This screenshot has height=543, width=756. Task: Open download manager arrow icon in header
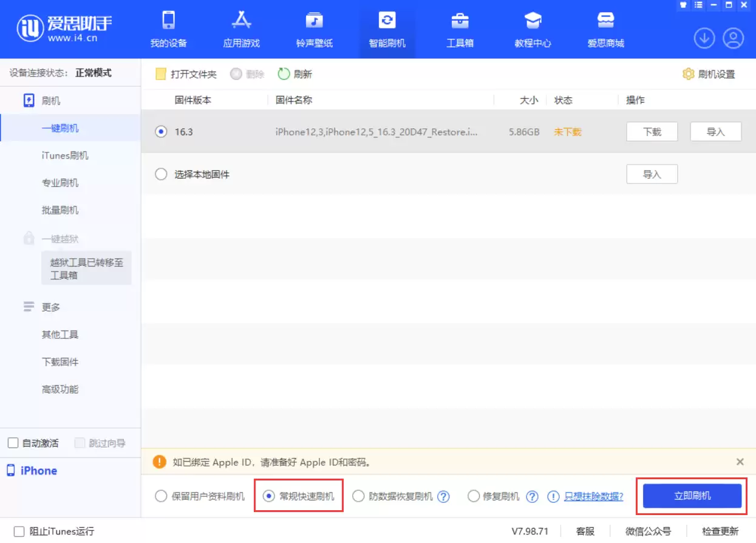click(704, 38)
